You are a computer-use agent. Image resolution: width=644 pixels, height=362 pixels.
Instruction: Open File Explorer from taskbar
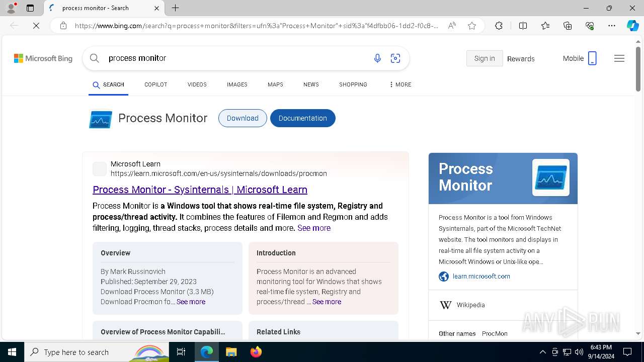(231, 352)
